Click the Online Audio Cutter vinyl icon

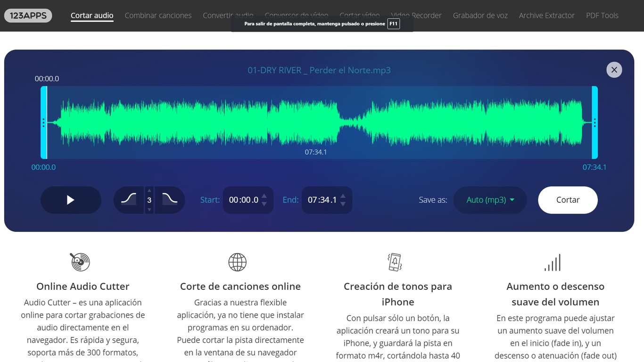(x=80, y=262)
